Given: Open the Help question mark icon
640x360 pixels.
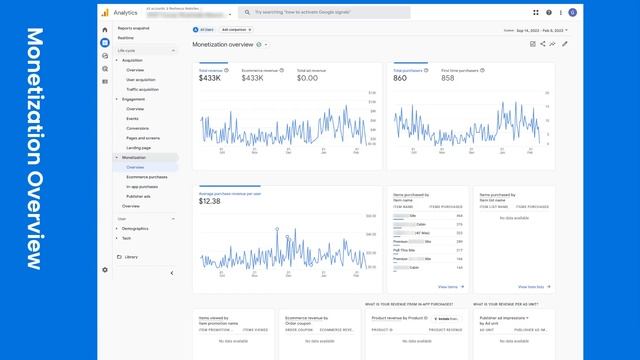Looking at the screenshot, I should point(549,13).
